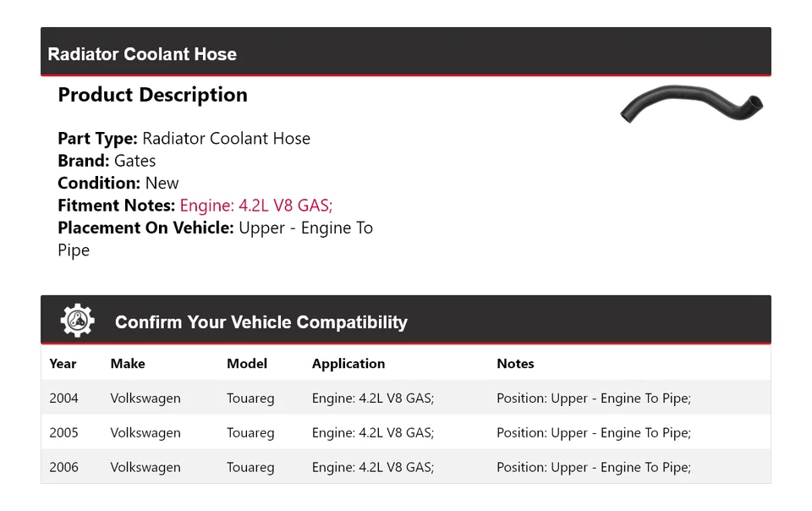812x511 pixels.
Task: Click the Product Description heading
Action: point(152,95)
